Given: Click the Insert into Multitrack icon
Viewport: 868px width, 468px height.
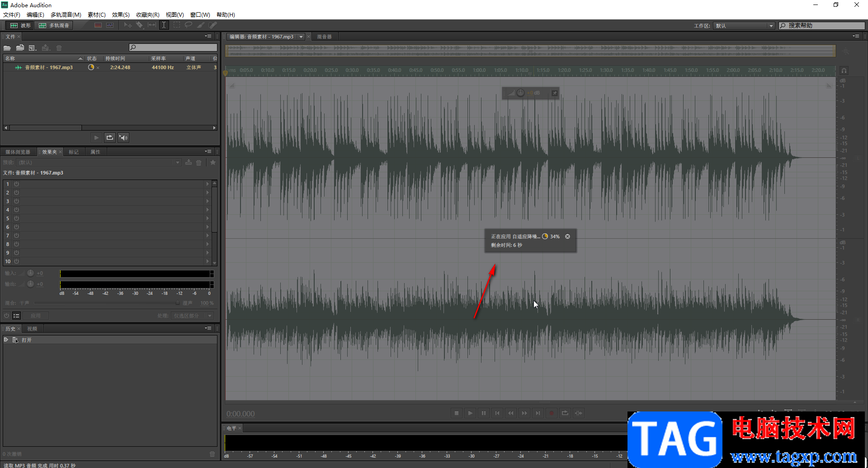Looking at the screenshot, I should (x=46, y=48).
